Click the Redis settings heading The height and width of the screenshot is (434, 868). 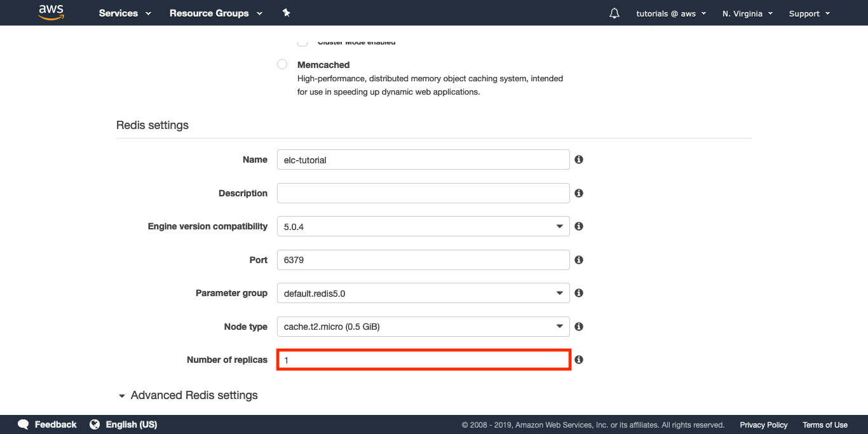coord(153,125)
